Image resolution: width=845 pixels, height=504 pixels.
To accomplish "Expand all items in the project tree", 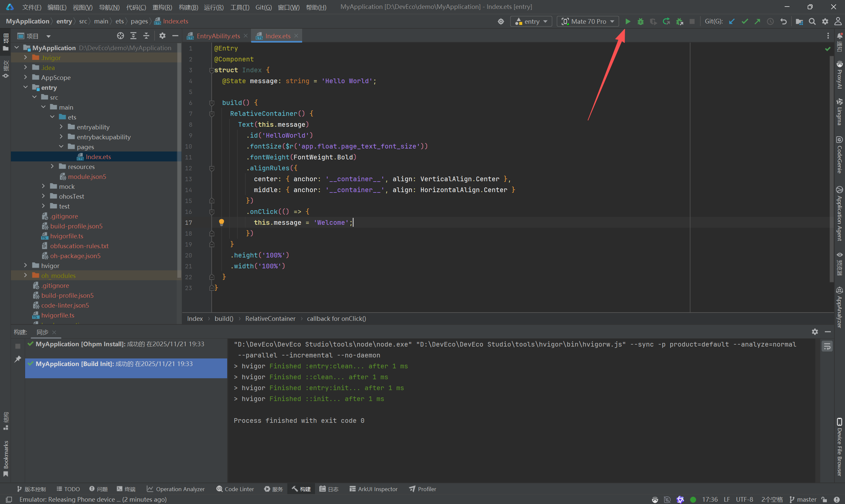I will (133, 36).
